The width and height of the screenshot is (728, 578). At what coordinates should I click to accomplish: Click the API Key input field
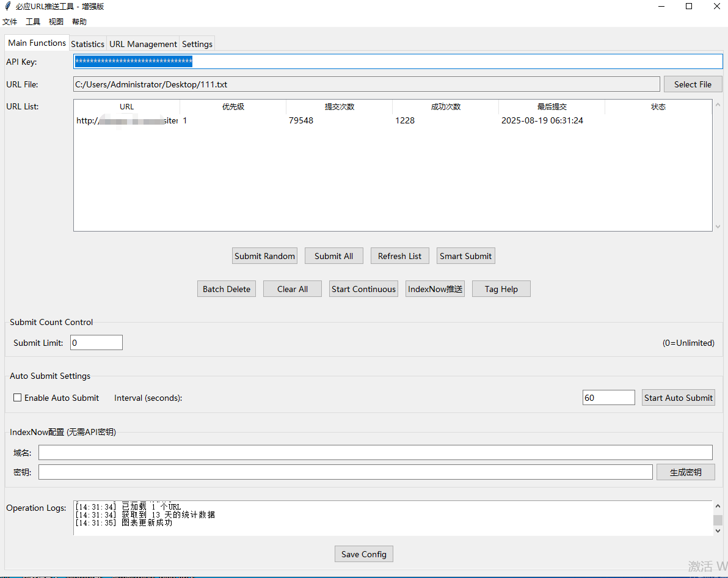(398, 61)
